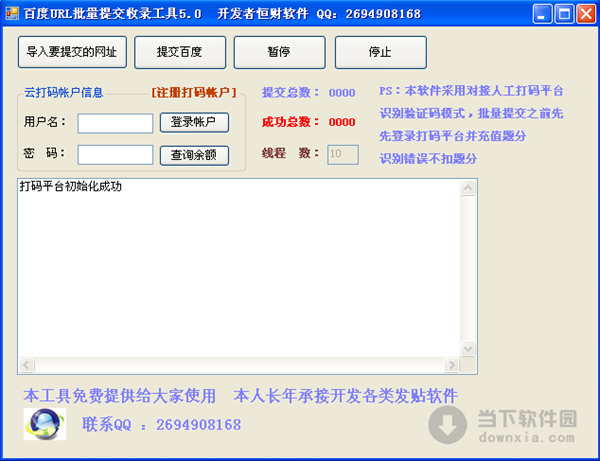The height and width of the screenshot is (461, 600).
Task: Click the 提交百度 button
Action: 180,52
